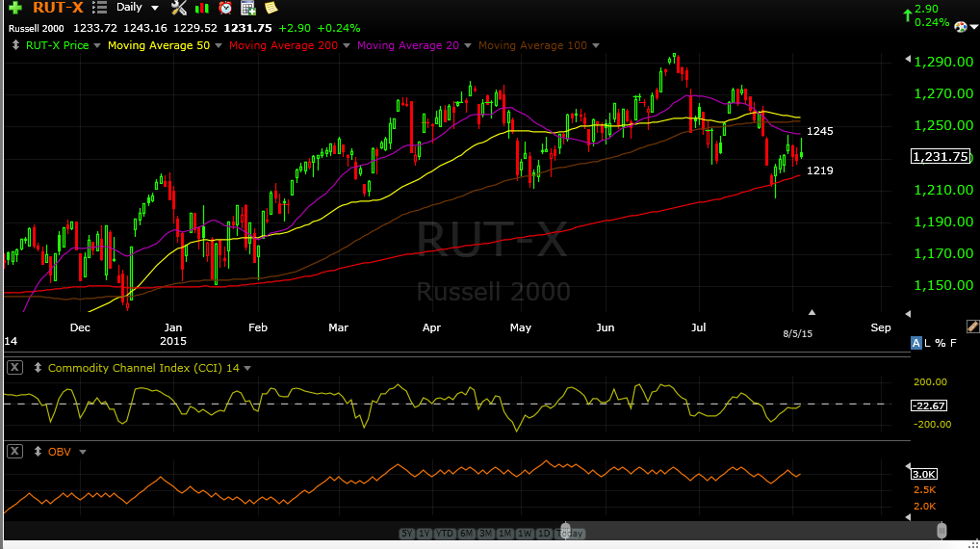Click the RUT-X ticker symbol

(x=58, y=8)
